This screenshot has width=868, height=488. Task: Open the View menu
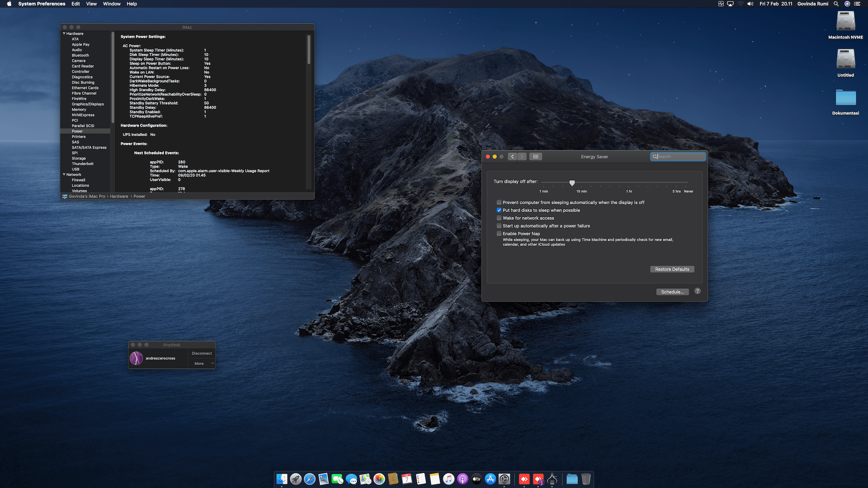[91, 4]
